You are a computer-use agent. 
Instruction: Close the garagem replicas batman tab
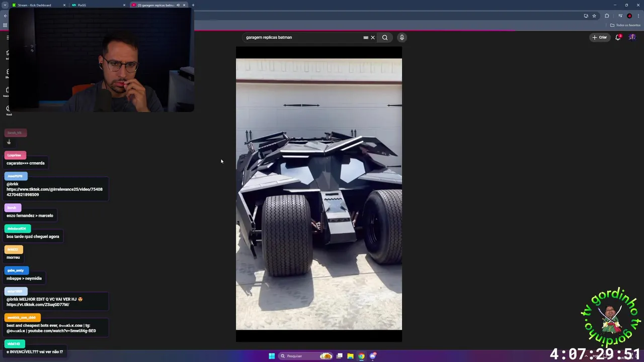click(184, 5)
